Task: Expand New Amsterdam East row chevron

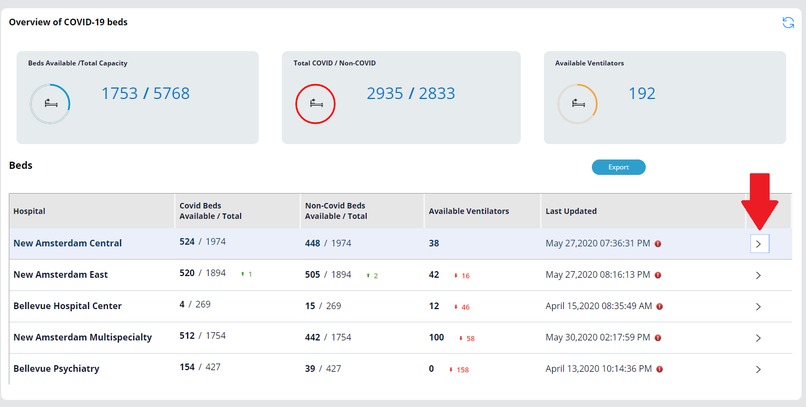Action: coord(758,275)
